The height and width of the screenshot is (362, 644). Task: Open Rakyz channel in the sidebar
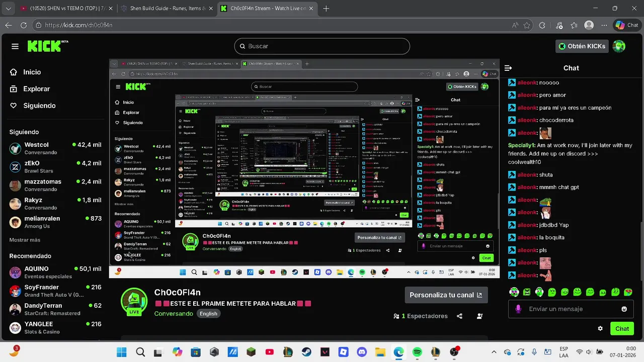coord(55,204)
